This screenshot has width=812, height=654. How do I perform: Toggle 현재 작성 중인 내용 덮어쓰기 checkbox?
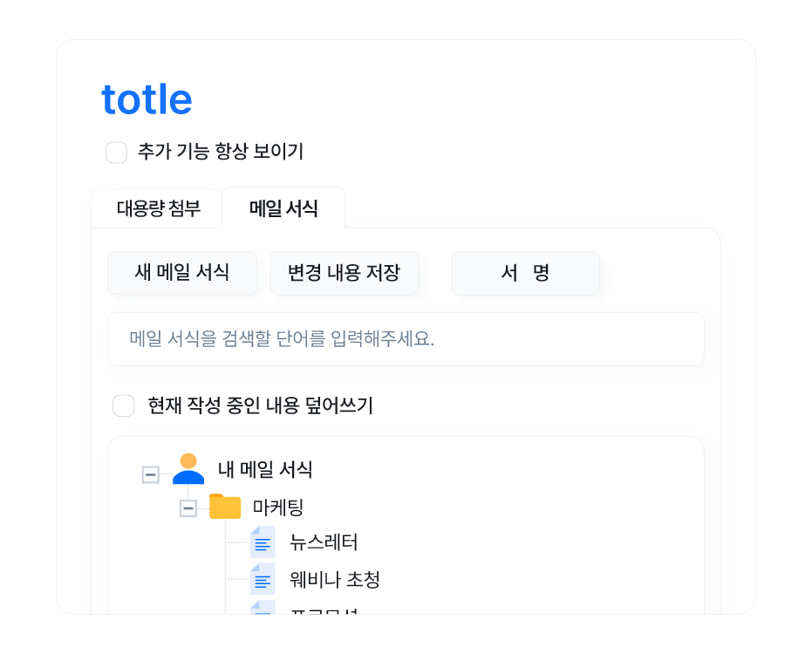point(124,405)
